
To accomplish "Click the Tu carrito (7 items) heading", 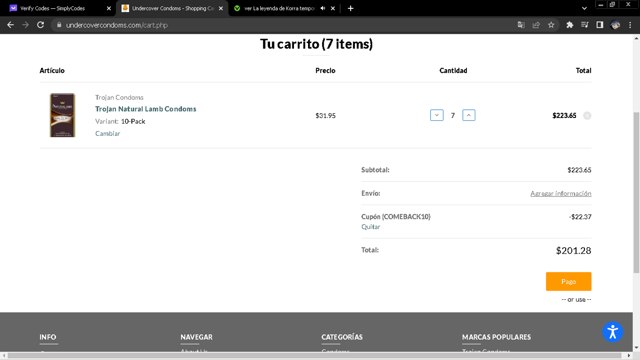I will point(316,44).
